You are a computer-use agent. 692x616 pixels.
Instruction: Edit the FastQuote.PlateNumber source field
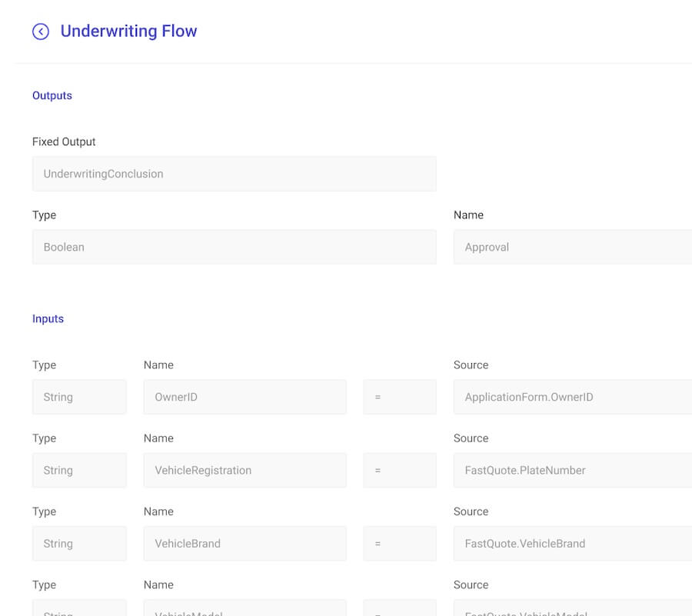tap(573, 471)
